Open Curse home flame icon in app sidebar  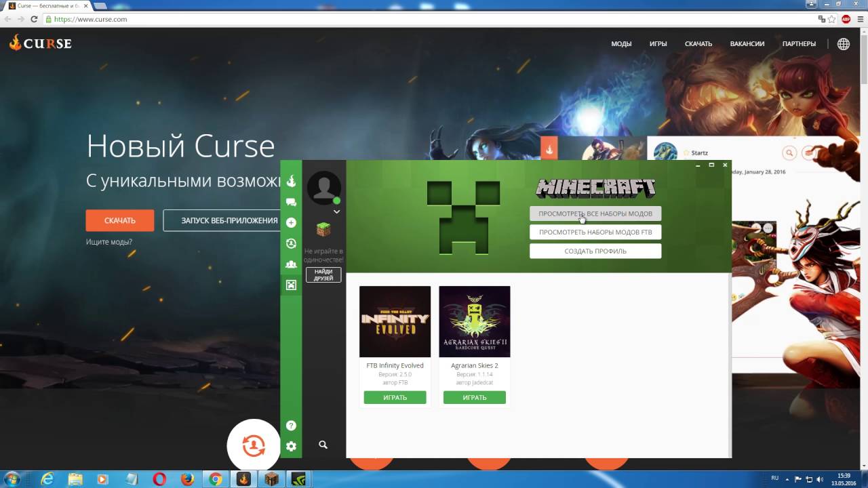291,181
